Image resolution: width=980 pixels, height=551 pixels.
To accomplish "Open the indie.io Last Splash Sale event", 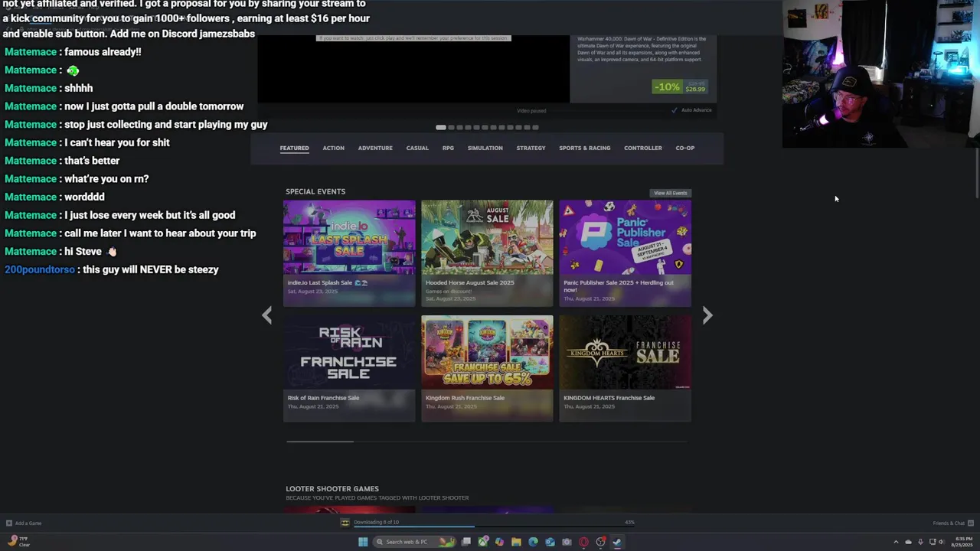I will click(349, 253).
